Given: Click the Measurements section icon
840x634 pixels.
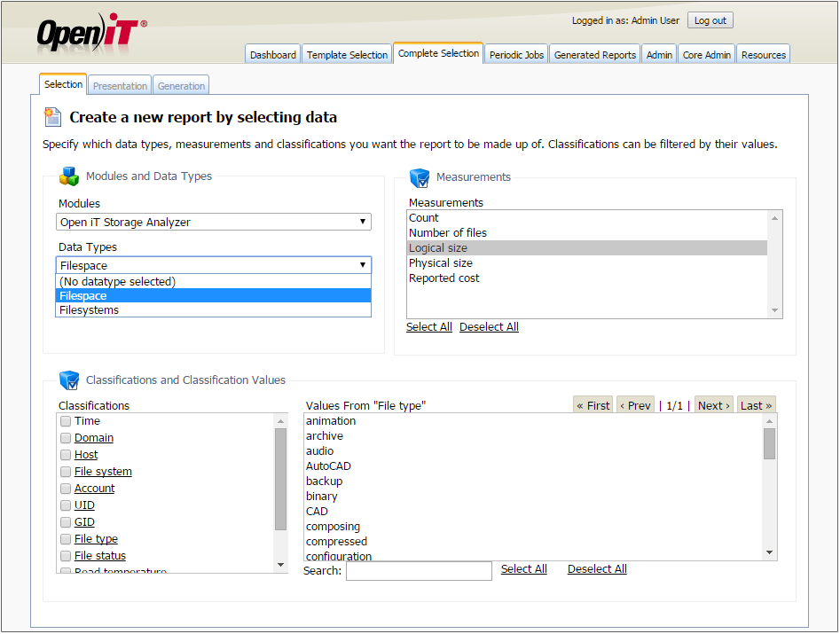Looking at the screenshot, I should pos(420,177).
